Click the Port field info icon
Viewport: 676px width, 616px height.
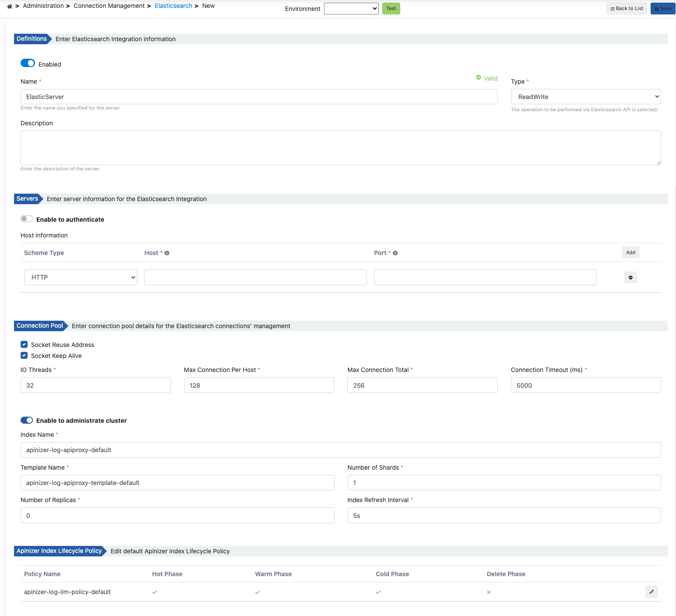(x=395, y=253)
